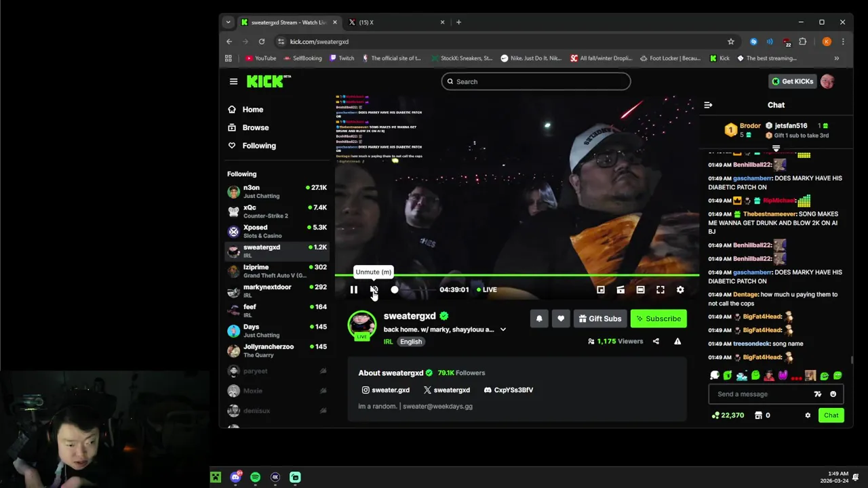Viewport: 868px width, 488px height.
Task: Click the Gift Subs button
Action: 600,319
